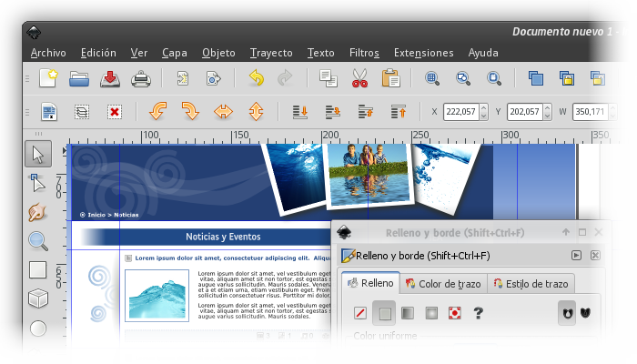Activate the 3D box tool
The height and width of the screenshot is (364, 637).
[38, 298]
